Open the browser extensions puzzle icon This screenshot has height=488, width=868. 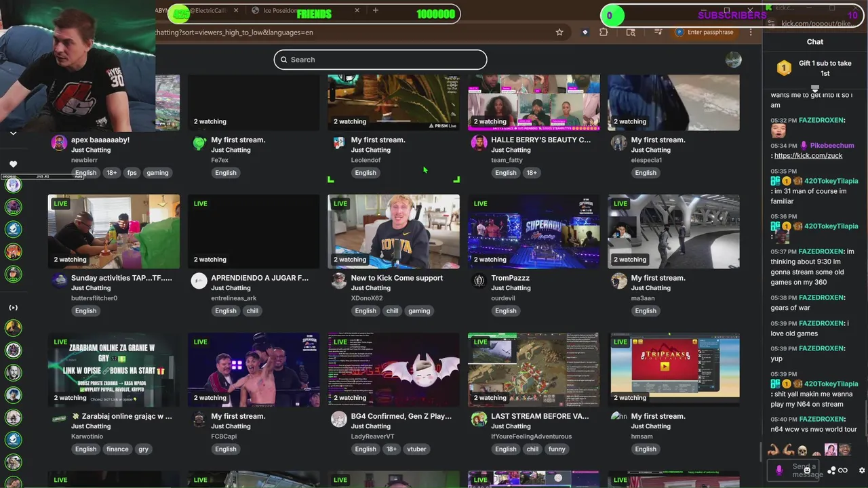coord(604,32)
